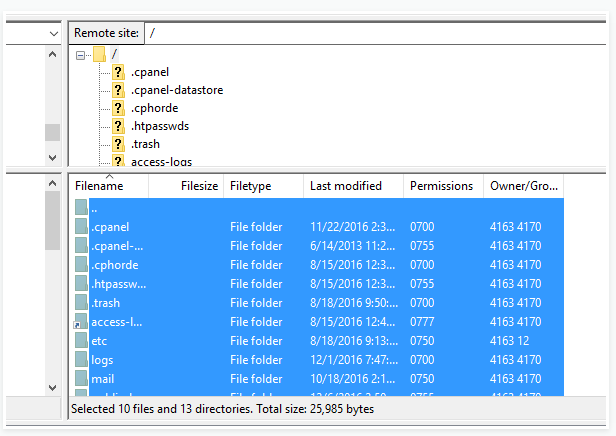The width and height of the screenshot is (616, 436).
Task: Click the 12/1/2016 date of logs
Action: 354,360
